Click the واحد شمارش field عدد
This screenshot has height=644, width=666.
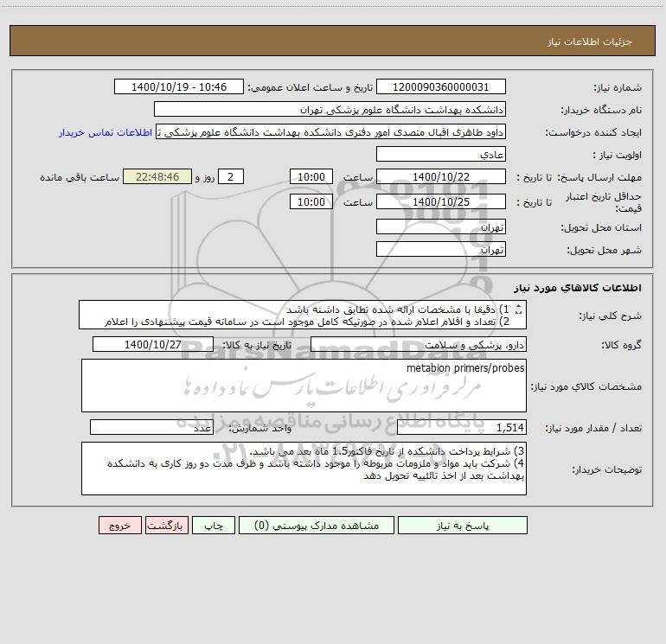click(x=151, y=428)
